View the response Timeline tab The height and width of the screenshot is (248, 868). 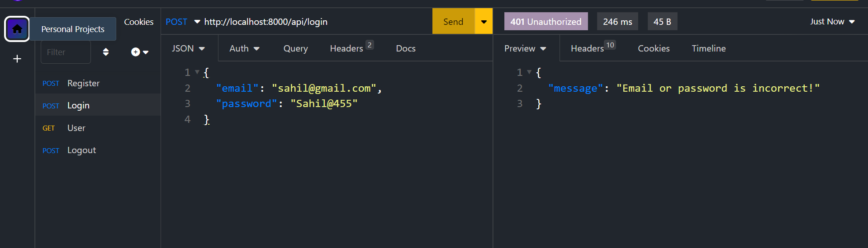[x=708, y=48]
